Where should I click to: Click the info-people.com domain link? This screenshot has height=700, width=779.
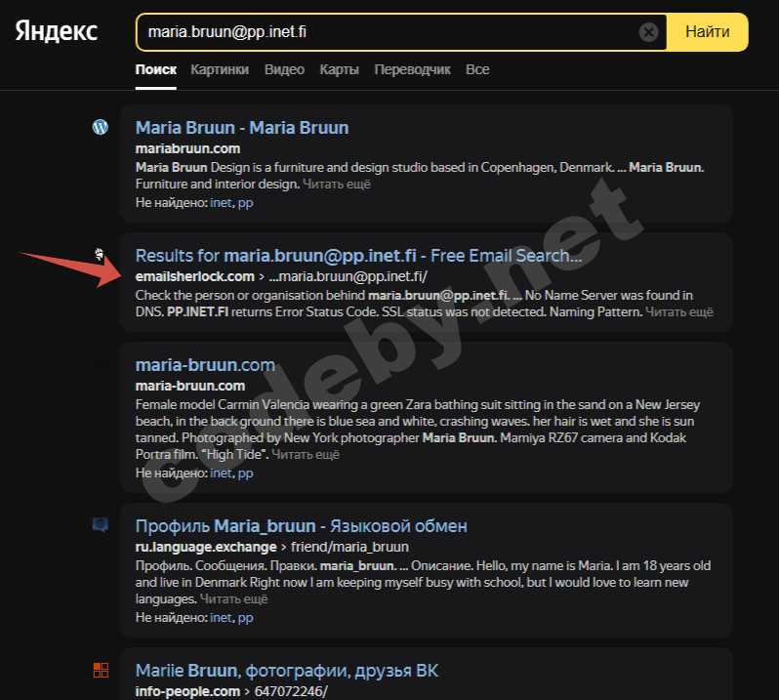(187, 691)
